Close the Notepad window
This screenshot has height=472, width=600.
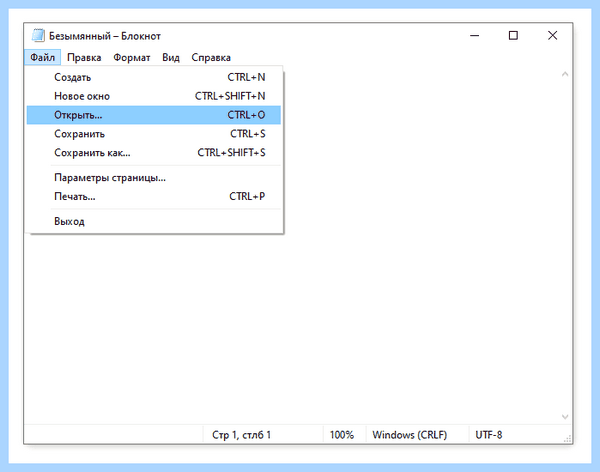click(553, 36)
